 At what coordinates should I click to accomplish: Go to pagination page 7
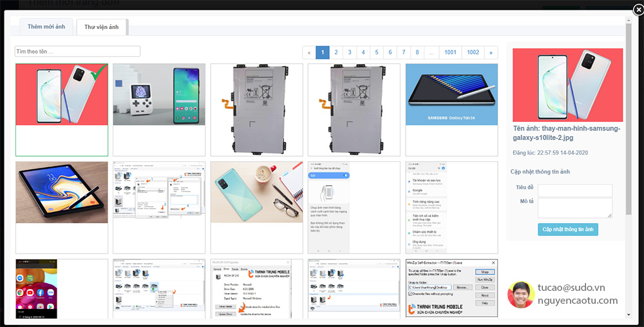pos(404,52)
